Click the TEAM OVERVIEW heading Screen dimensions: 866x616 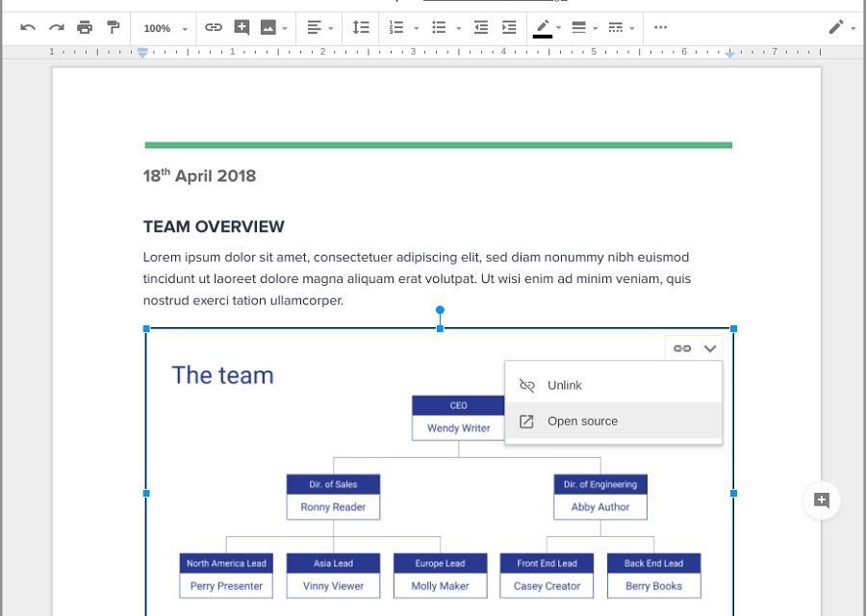point(214,226)
